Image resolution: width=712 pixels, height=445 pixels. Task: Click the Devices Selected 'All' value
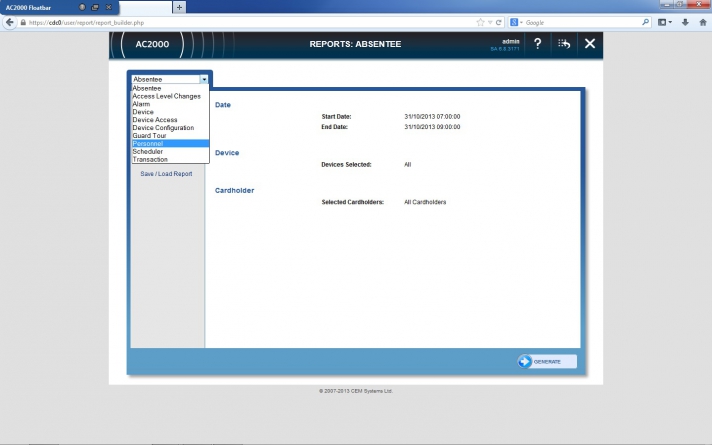[x=407, y=165]
